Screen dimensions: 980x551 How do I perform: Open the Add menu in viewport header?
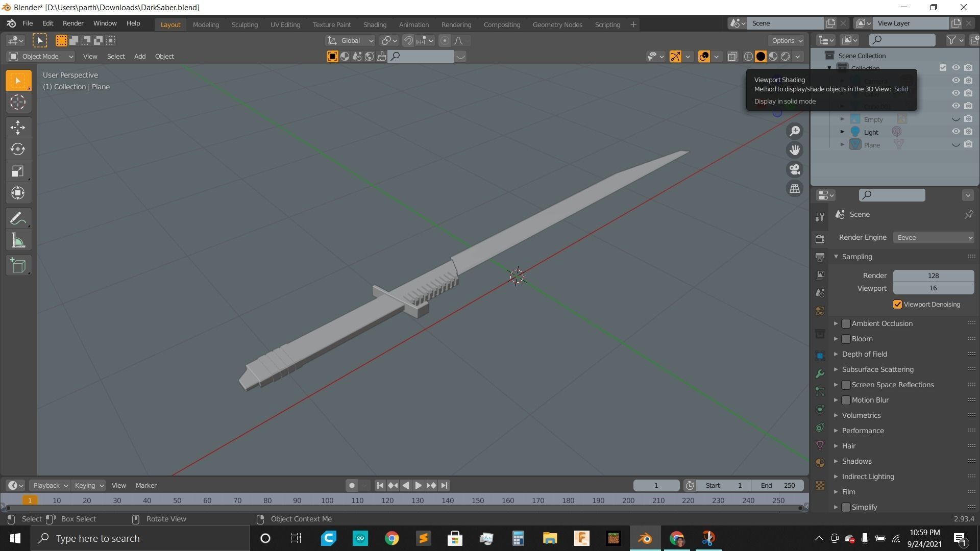click(x=140, y=57)
